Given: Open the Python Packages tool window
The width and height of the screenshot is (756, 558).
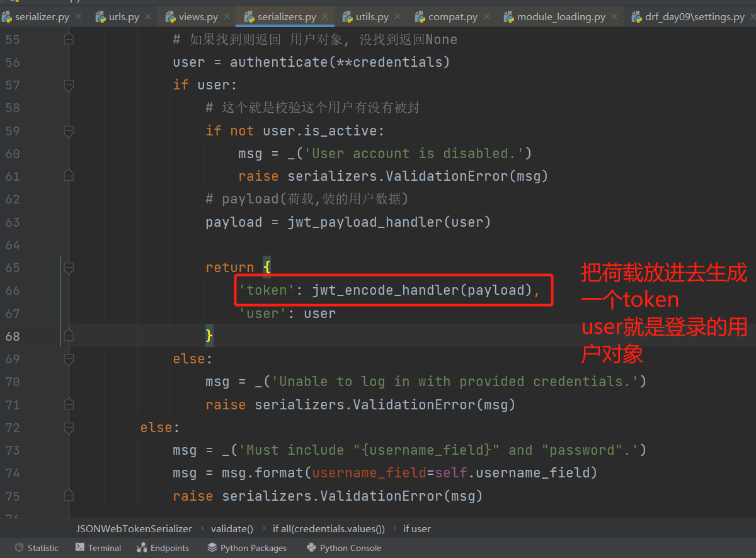Looking at the screenshot, I should coord(247,548).
